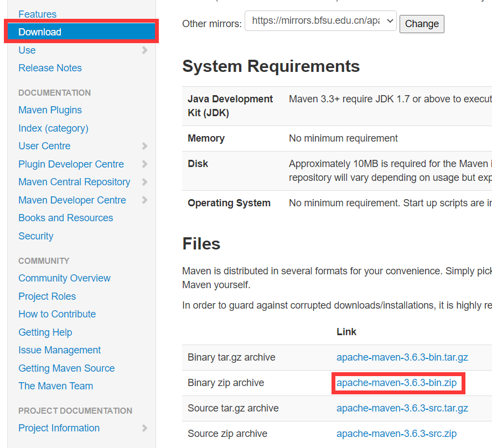The image size is (492, 448).
Task: Expand Project Information chevron
Action: point(144,428)
